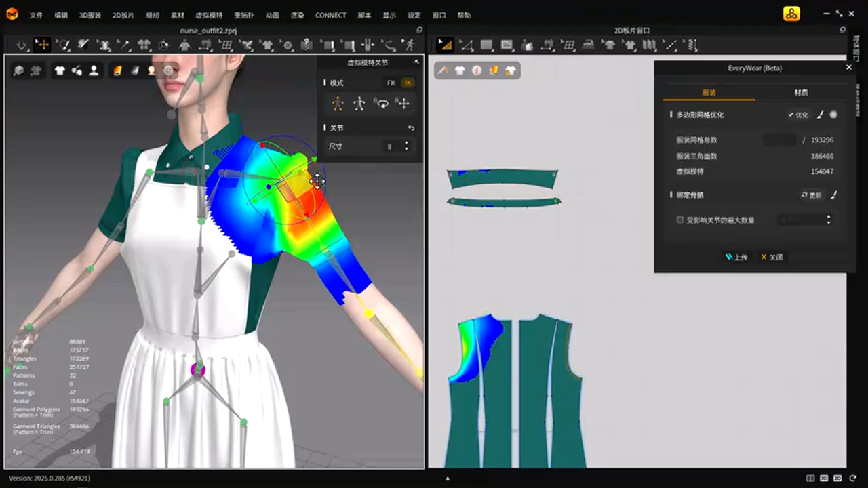Select the move/transform gizmo tool in 3D toolbar

(42, 45)
